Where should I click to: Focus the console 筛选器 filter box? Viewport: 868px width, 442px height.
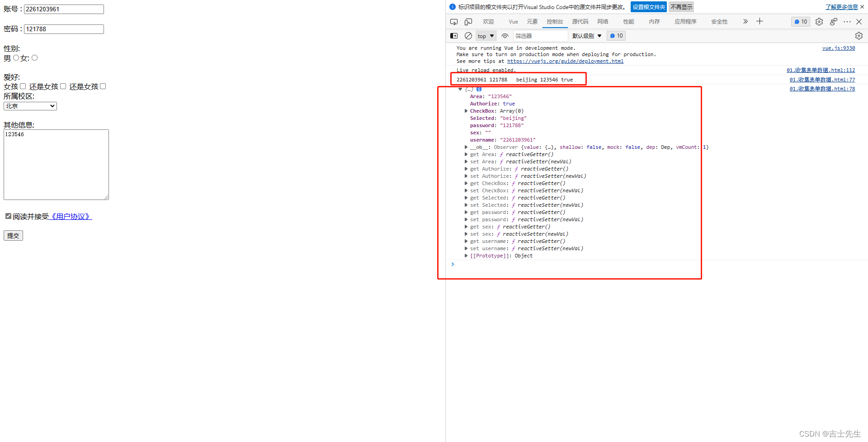(x=540, y=36)
